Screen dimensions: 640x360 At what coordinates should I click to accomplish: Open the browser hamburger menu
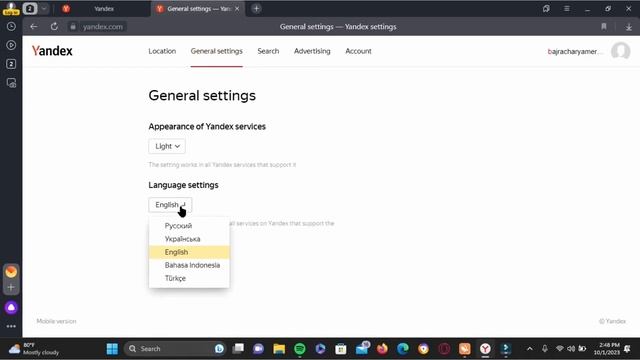[567, 9]
